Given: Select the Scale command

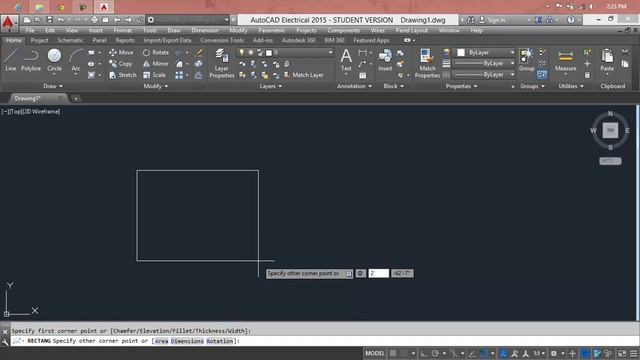Looking at the screenshot, I should point(154,75).
